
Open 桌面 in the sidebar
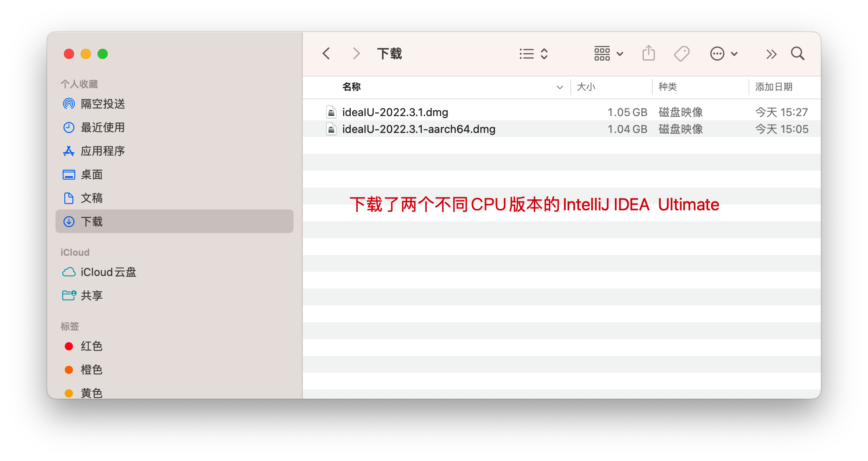click(x=175, y=175)
